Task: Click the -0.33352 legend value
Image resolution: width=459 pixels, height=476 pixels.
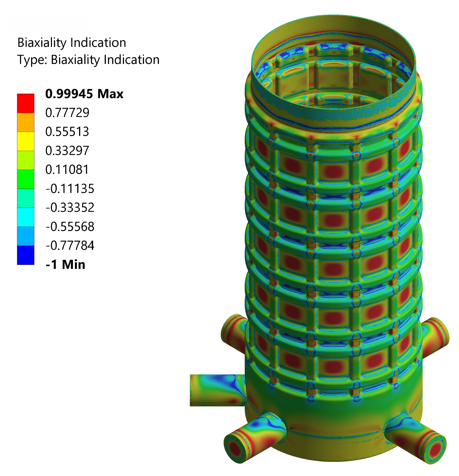Action: [70, 208]
